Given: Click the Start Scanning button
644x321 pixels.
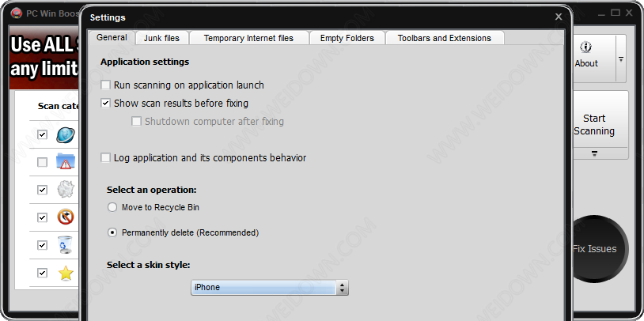Looking at the screenshot, I should [594, 125].
